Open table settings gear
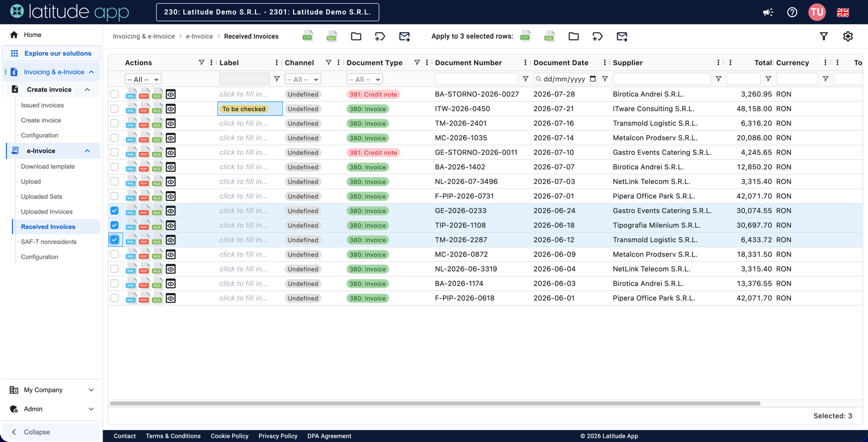The height and width of the screenshot is (442, 868). [848, 36]
